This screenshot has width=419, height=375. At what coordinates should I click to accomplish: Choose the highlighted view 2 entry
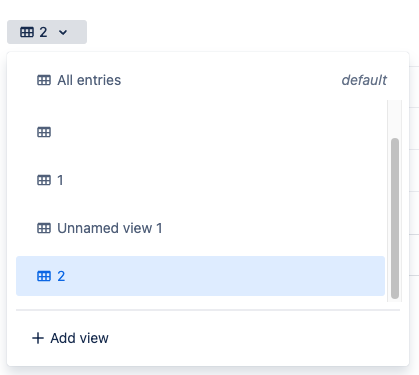[x=200, y=276]
